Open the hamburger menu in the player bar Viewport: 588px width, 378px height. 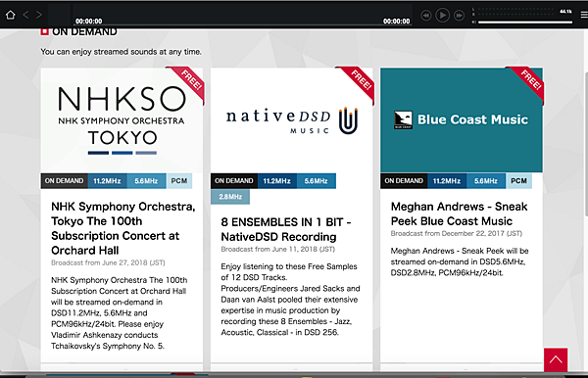point(584,15)
